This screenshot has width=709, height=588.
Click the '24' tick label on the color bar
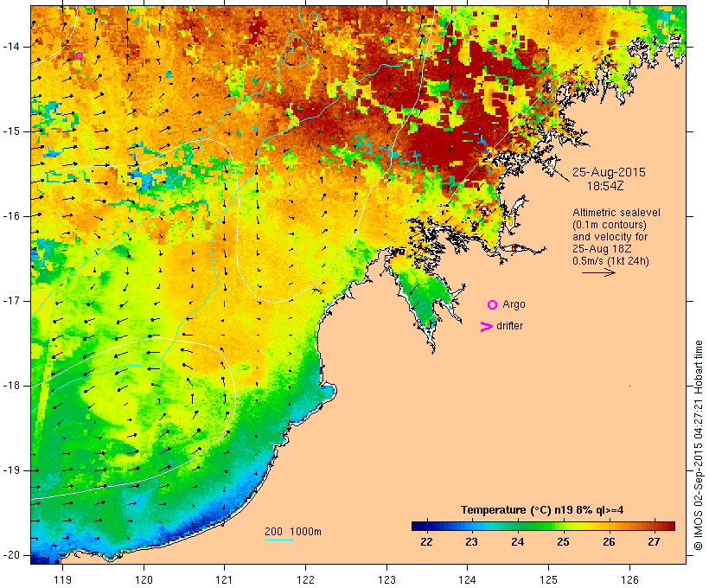(517, 542)
